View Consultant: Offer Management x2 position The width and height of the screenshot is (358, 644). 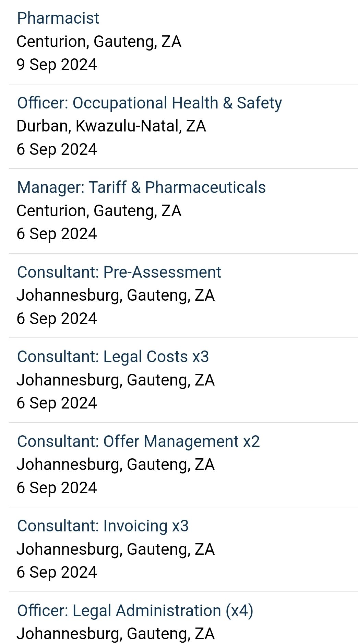point(139,441)
